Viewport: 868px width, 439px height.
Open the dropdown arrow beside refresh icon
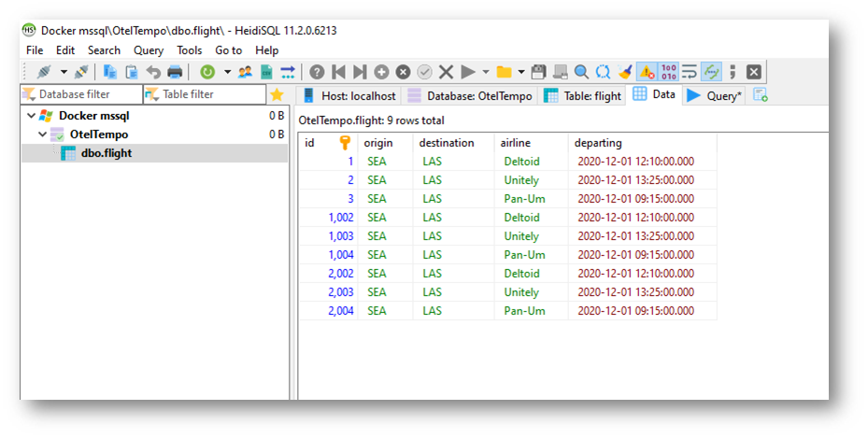(227, 72)
